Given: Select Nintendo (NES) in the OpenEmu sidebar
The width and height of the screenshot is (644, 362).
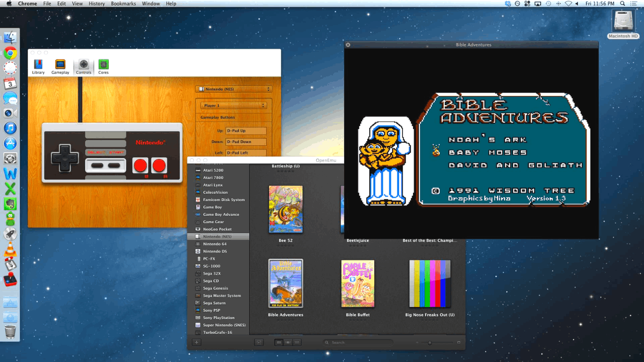Looking at the screenshot, I should coord(218,236).
